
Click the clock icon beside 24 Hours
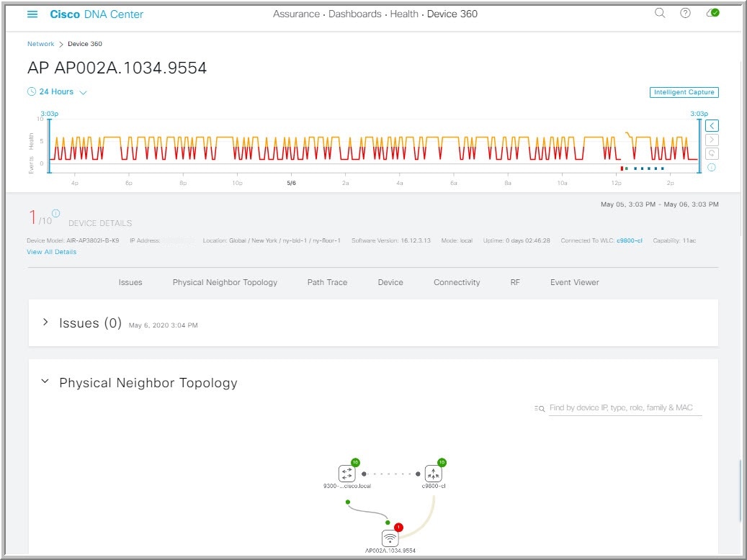[x=32, y=91]
